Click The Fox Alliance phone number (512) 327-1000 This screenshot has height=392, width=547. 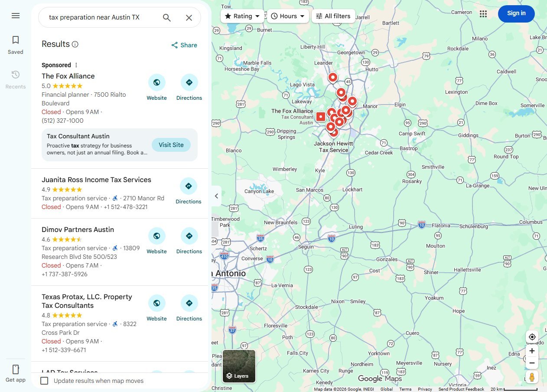62,121
